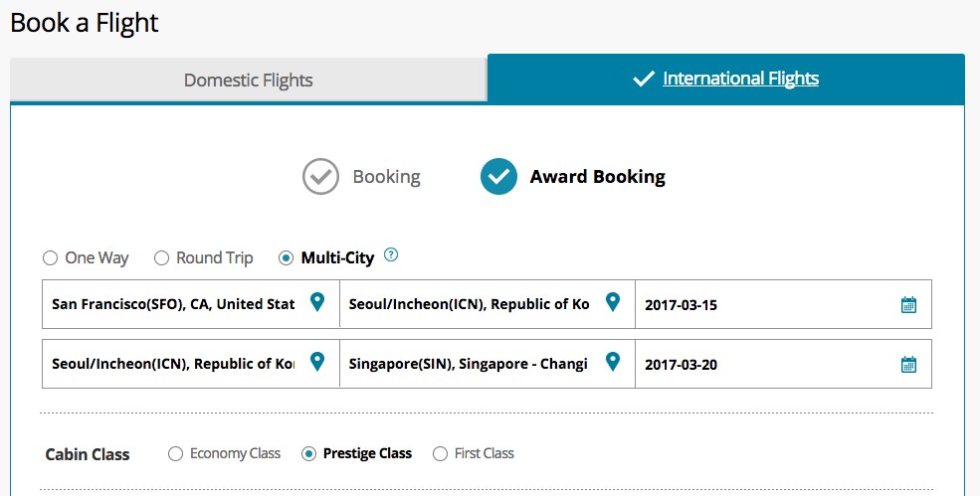980x496 pixels.
Task: Click the 2017-03-15 departure date field
Action: (x=783, y=304)
